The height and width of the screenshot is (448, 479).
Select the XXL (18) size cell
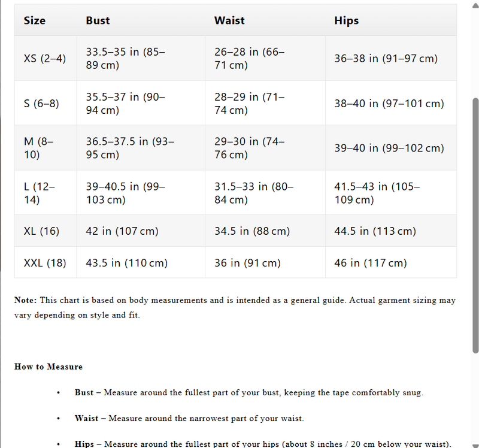click(45, 263)
